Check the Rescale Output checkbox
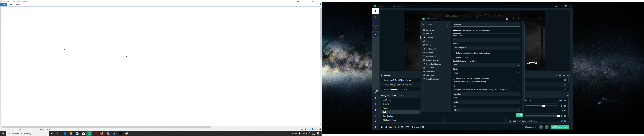The height and width of the screenshot is (136, 644). pos(454,58)
